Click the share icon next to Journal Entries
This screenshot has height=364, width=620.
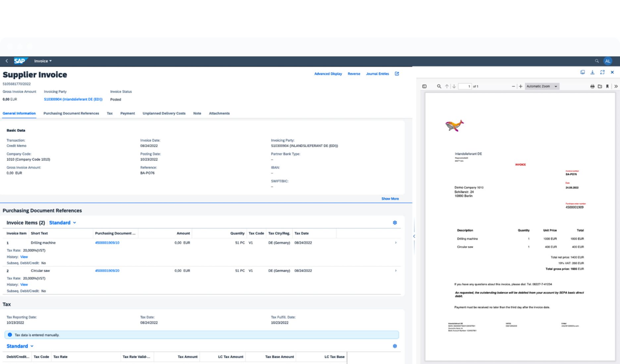point(397,74)
